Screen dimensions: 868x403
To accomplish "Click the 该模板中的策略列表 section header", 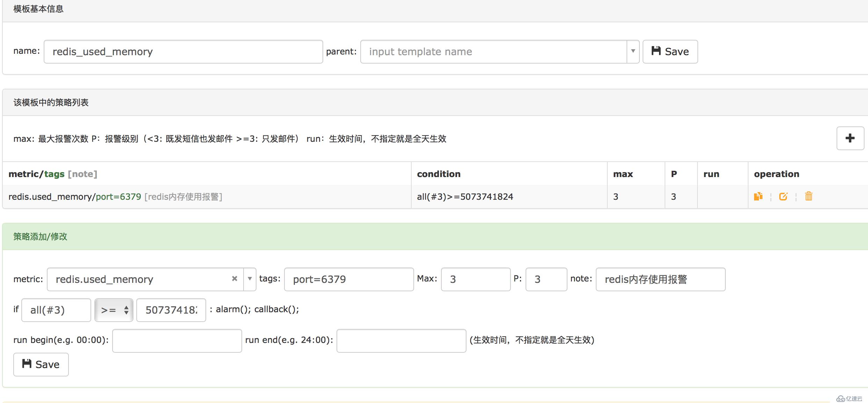I will [51, 102].
